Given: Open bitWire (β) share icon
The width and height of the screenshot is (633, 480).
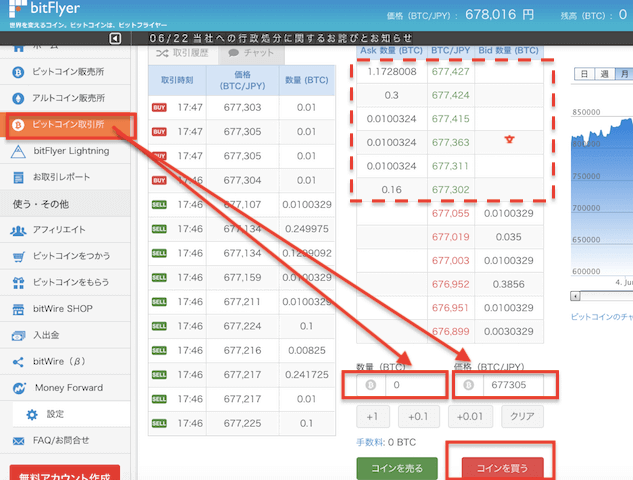Looking at the screenshot, I should coord(18,362).
